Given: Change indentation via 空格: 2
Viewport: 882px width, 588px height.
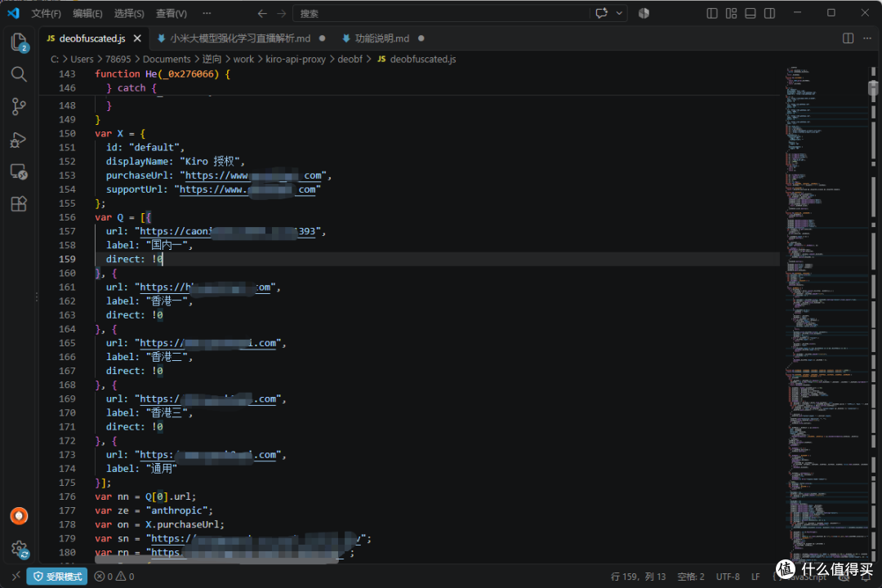Looking at the screenshot, I should [691, 577].
